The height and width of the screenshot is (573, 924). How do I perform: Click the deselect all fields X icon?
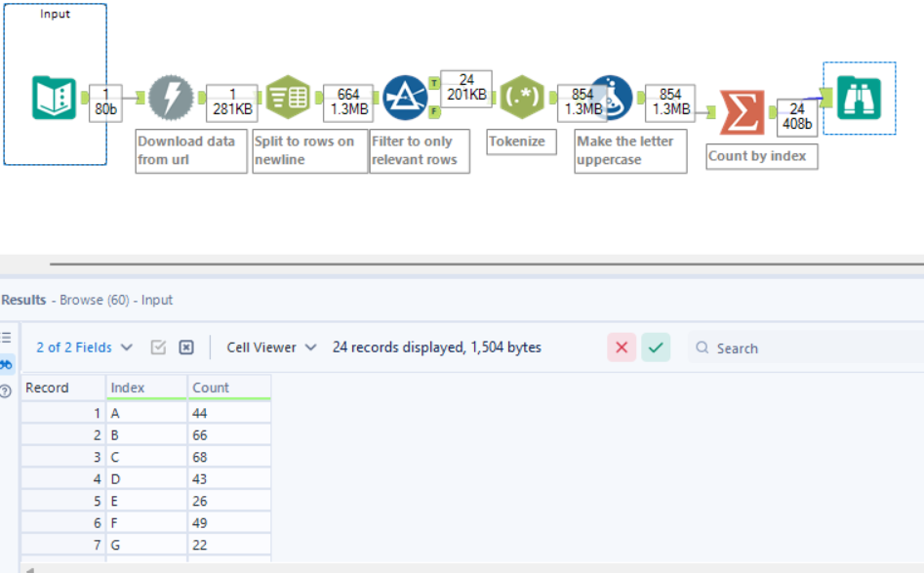(186, 348)
